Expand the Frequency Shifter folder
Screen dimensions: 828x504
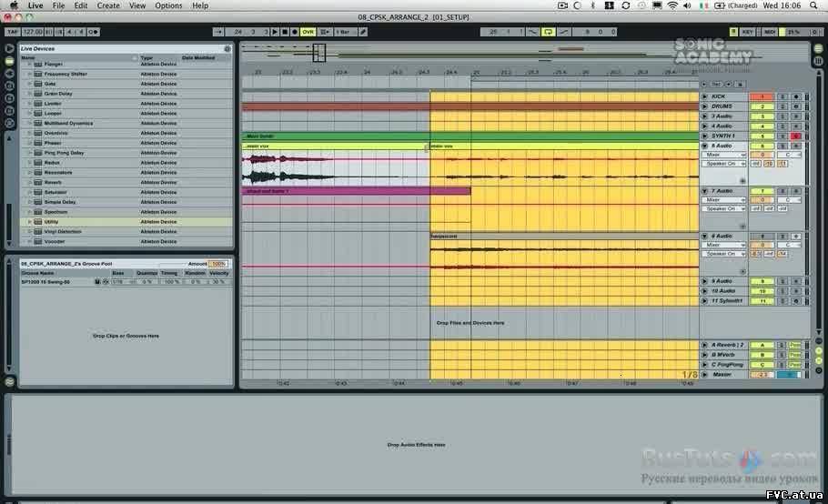29,74
